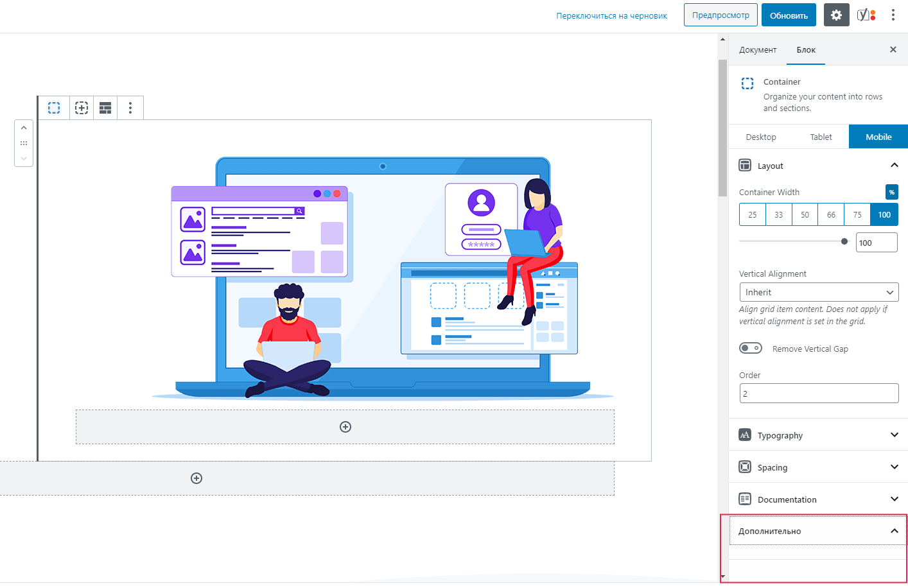908x588 pixels.
Task: Expand the Spacing section
Action: point(818,467)
